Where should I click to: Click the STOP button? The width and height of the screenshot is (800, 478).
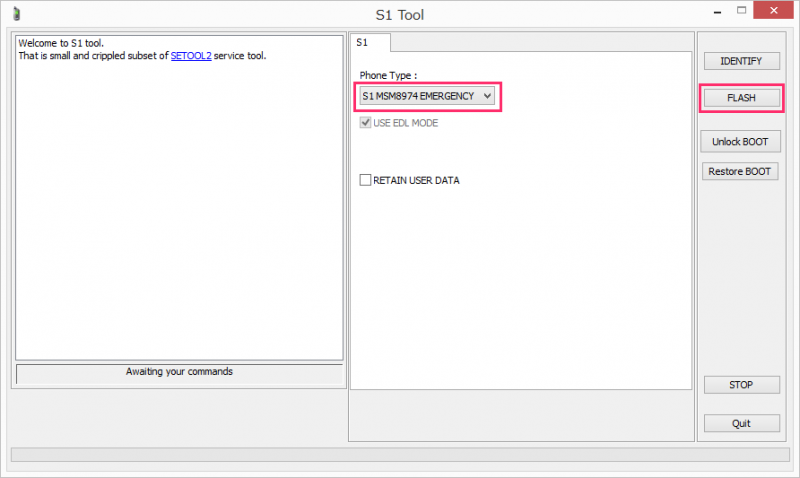741,385
